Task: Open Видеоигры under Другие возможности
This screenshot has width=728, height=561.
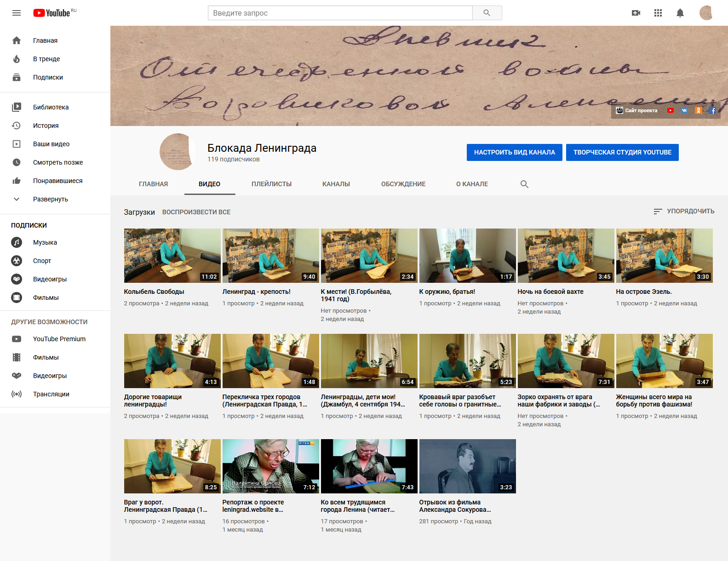Action: (x=55, y=376)
